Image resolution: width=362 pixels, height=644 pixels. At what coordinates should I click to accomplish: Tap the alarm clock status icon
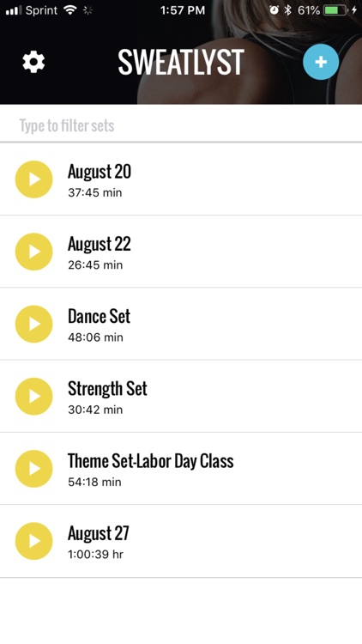274,10
